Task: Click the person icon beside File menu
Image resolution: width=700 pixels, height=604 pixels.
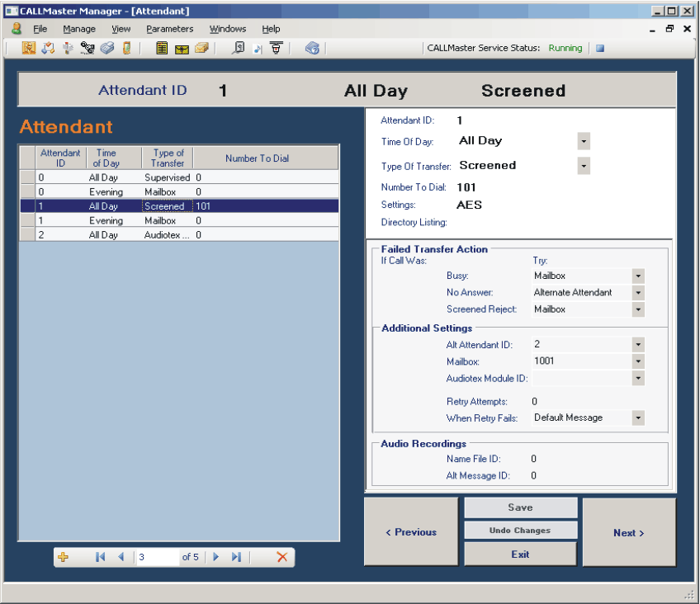Action: tap(17, 29)
